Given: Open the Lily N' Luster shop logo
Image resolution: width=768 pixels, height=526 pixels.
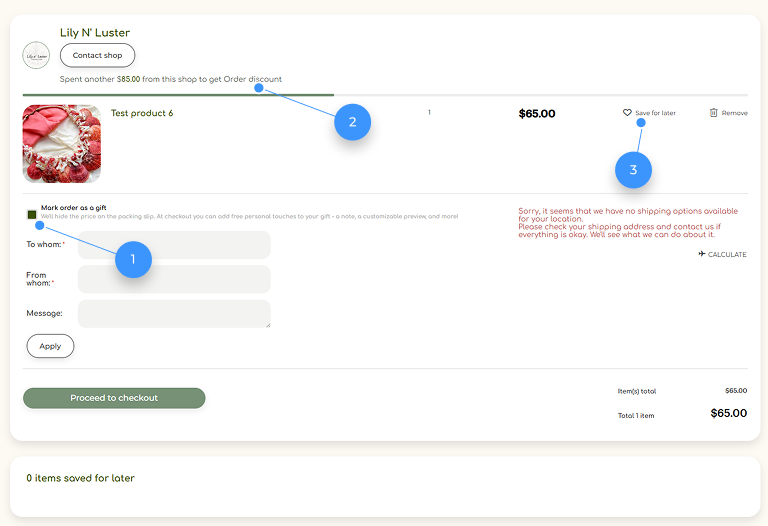Looking at the screenshot, I should pyautogui.click(x=36, y=55).
